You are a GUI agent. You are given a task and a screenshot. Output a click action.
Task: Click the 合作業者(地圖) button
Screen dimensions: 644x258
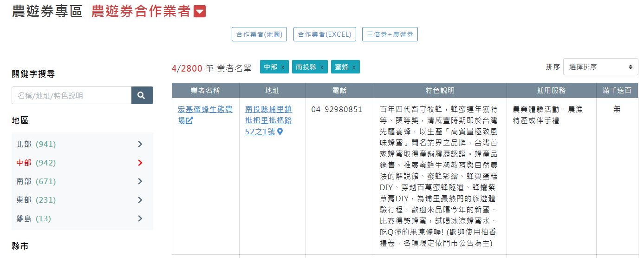pos(259,34)
